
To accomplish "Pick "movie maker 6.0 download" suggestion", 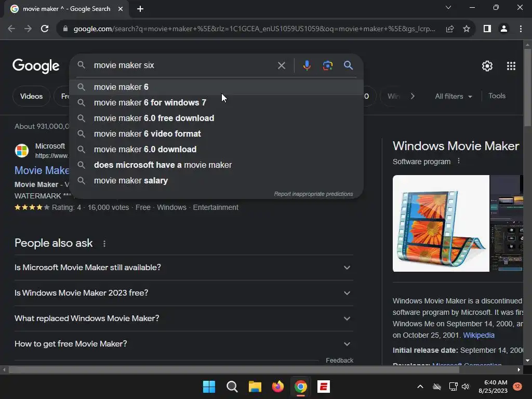I will click(217, 150).
